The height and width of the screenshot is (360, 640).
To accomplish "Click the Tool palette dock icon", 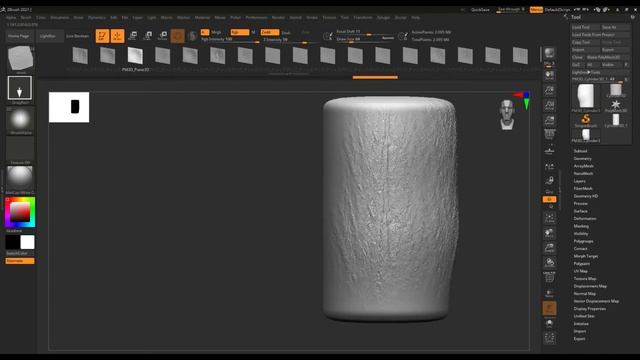I will (x=632, y=17).
